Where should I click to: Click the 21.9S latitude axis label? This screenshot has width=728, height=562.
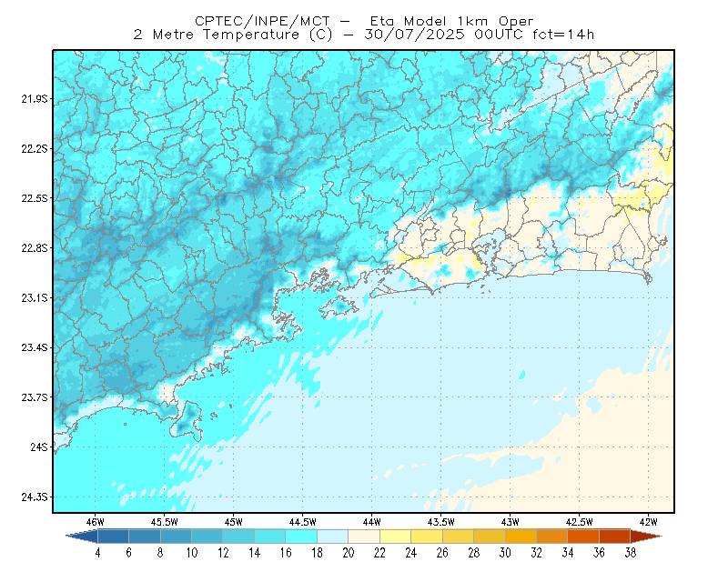point(35,99)
